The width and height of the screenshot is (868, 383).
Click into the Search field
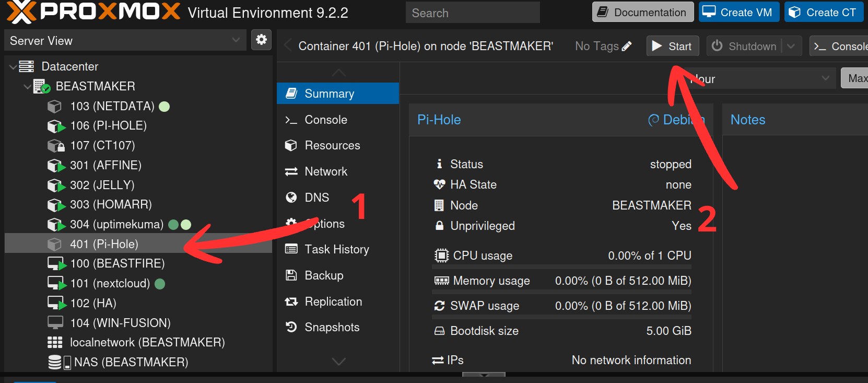click(x=473, y=13)
